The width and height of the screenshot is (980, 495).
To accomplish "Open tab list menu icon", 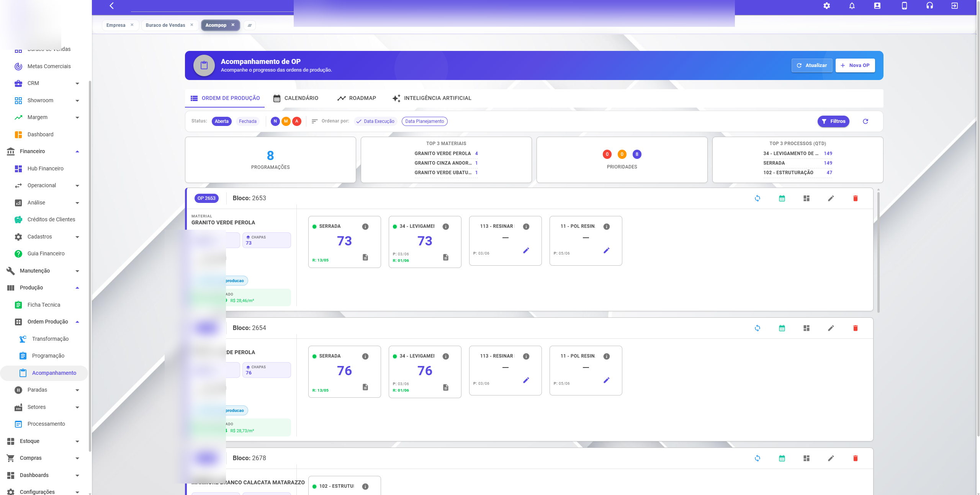I will coord(249,25).
